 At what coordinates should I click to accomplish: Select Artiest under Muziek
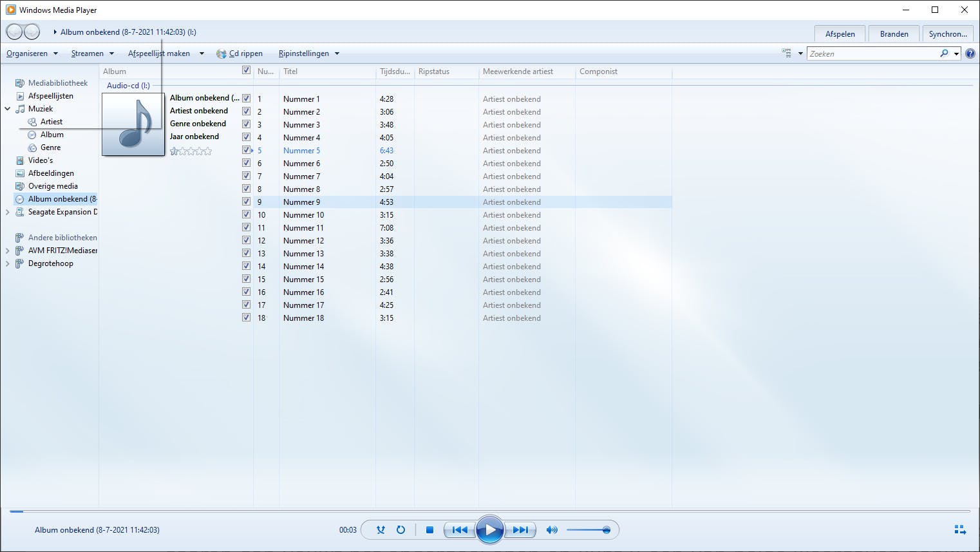click(x=52, y=122)
